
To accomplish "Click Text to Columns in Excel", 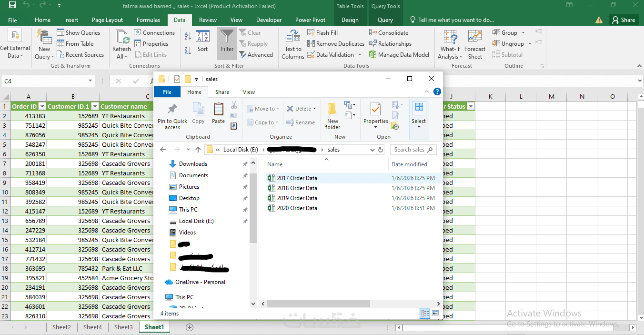I will [292, 44].
